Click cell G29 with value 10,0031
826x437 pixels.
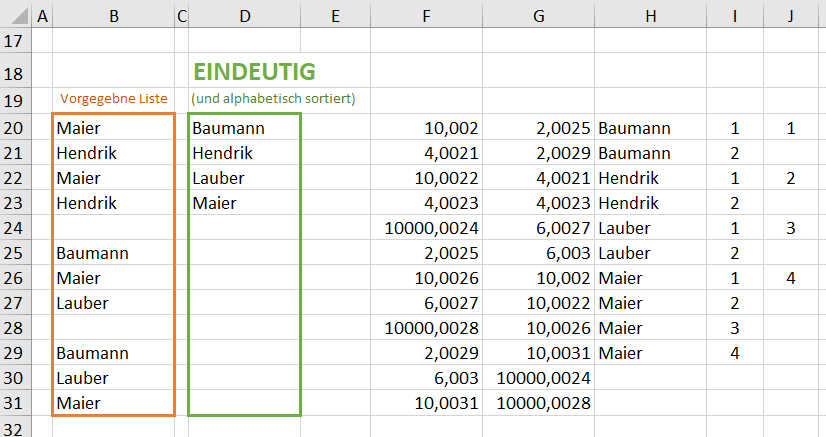538,353
